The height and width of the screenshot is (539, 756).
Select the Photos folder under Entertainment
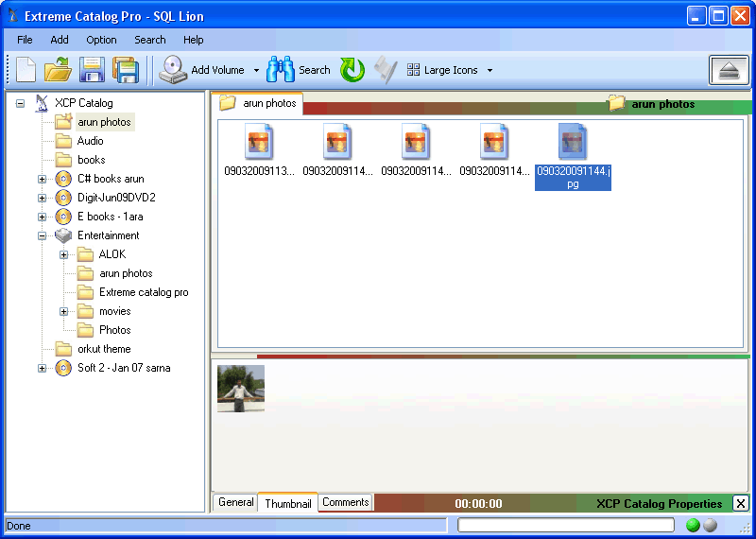pyautogui.click(x=114, y=330)
